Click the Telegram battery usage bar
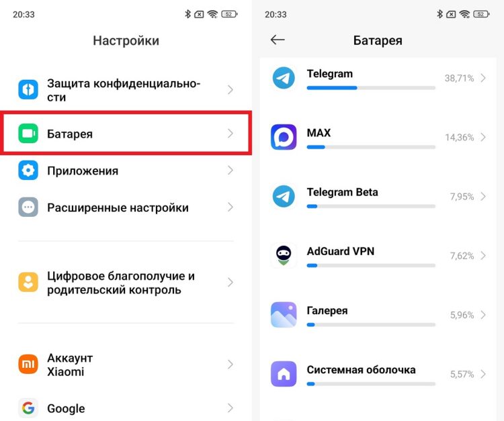Screen dimensions: 504x421 click(x=371, y=88)
